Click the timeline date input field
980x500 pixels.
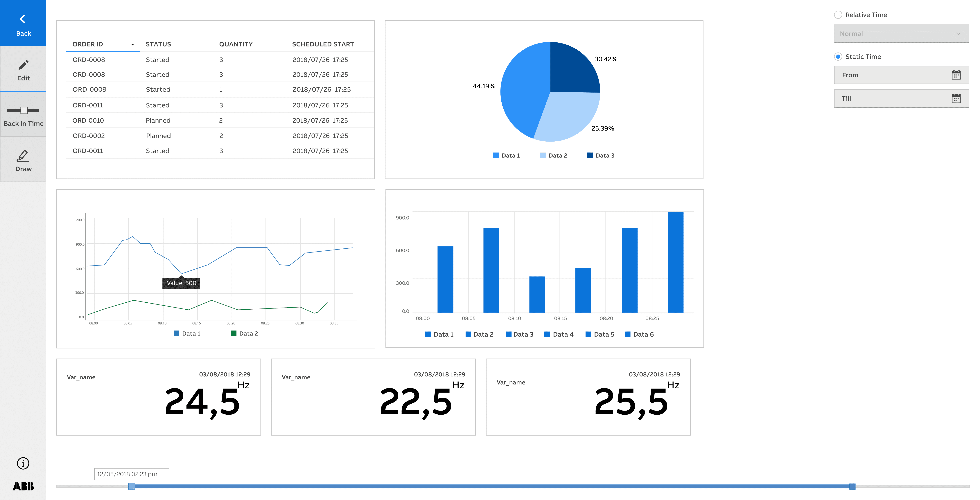point(131,474)
